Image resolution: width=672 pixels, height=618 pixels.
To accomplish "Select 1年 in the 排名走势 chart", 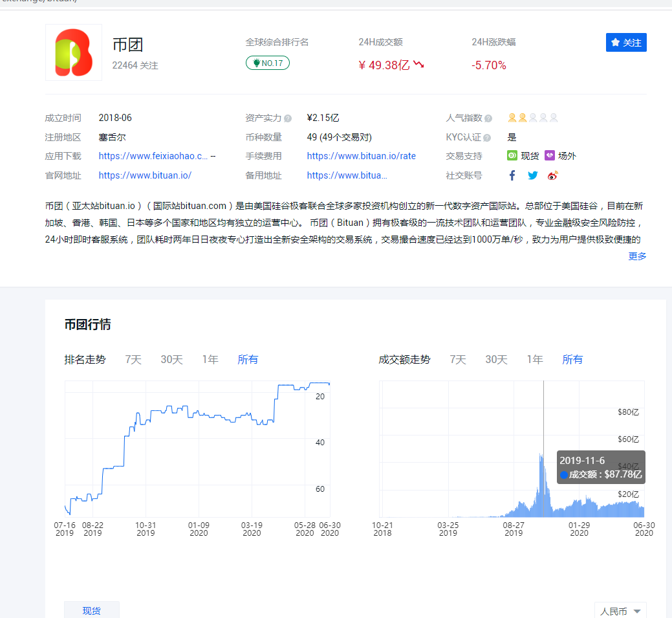I will pos(210,359).
